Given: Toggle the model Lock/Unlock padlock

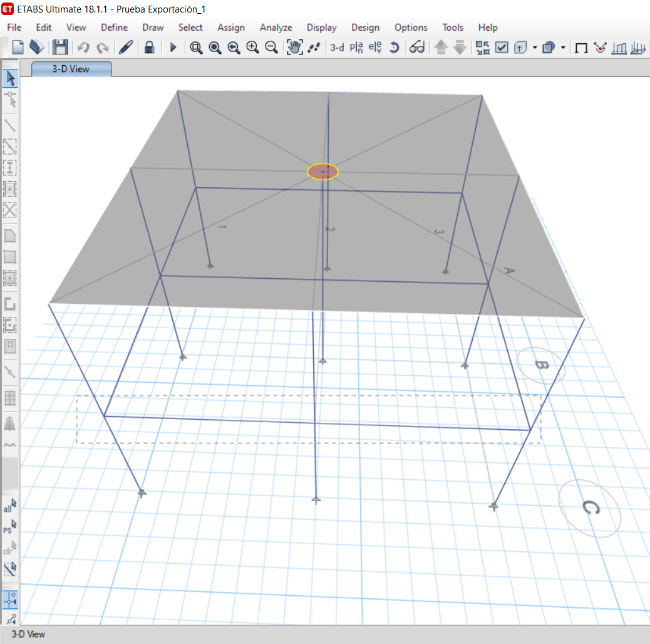Looking at the screenshot, I should click(149, 48).
